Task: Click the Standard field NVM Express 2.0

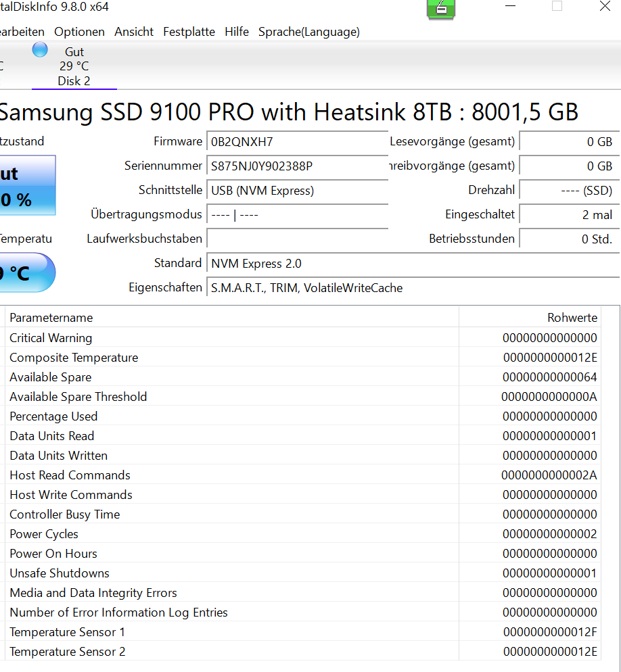Action: [x=413, y=263]
